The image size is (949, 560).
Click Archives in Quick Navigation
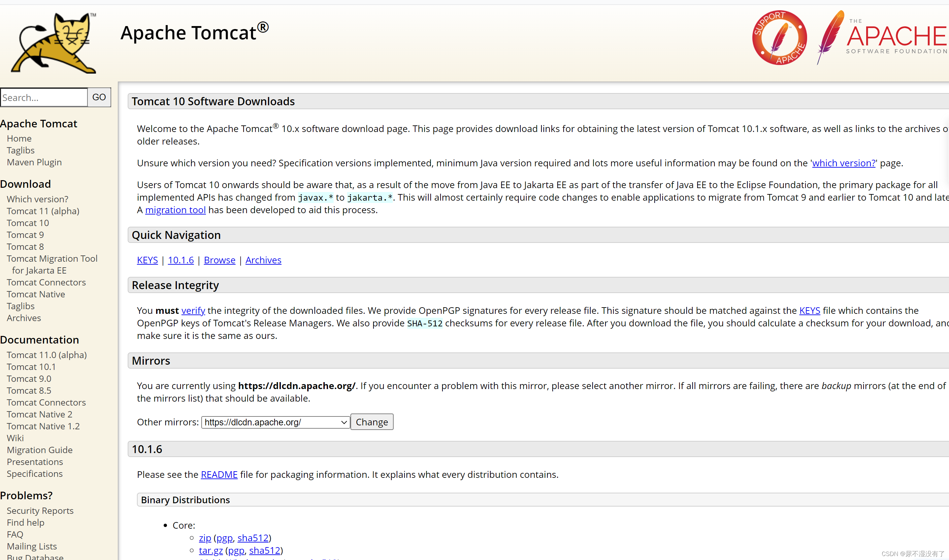point(263,260)
